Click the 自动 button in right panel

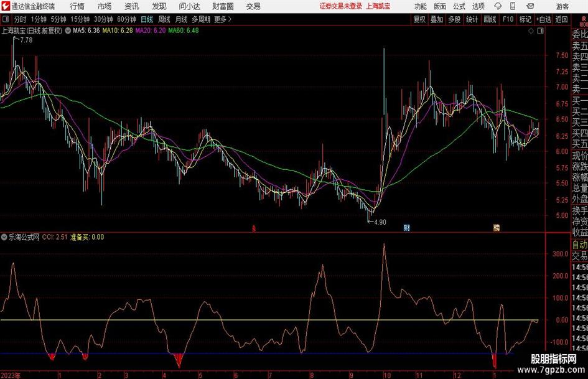(580, 245)
